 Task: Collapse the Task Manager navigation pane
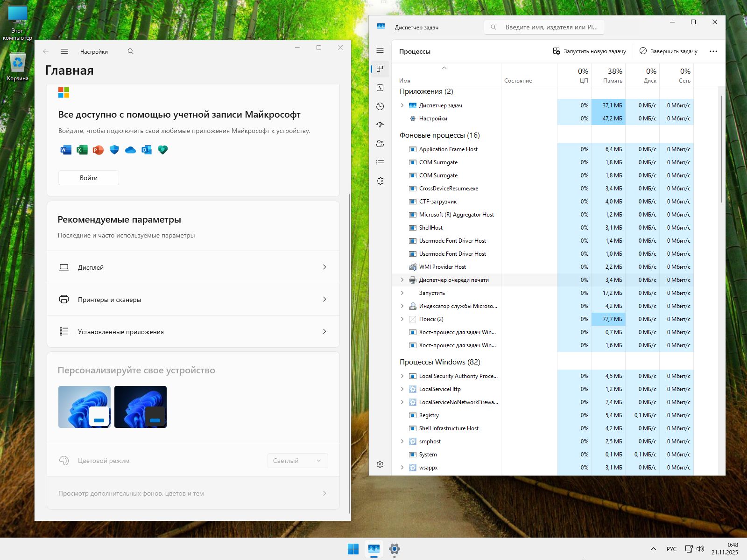coord(380,50)
